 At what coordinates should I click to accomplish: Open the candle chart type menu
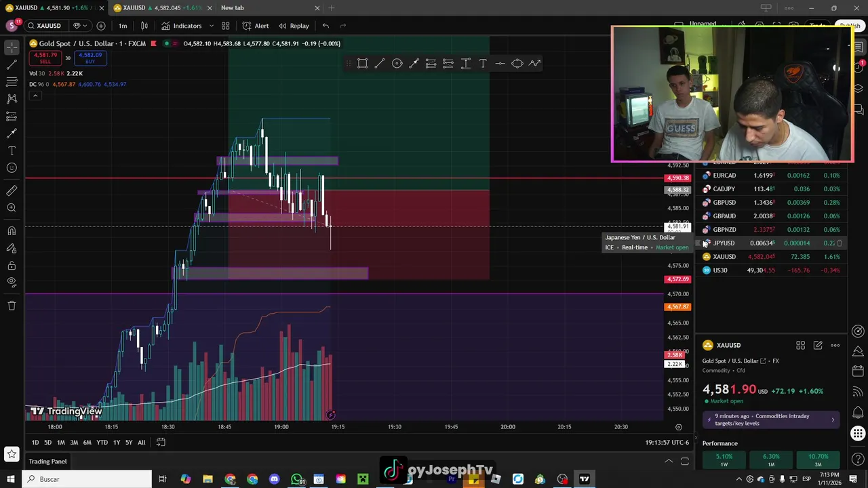point(144,26)
